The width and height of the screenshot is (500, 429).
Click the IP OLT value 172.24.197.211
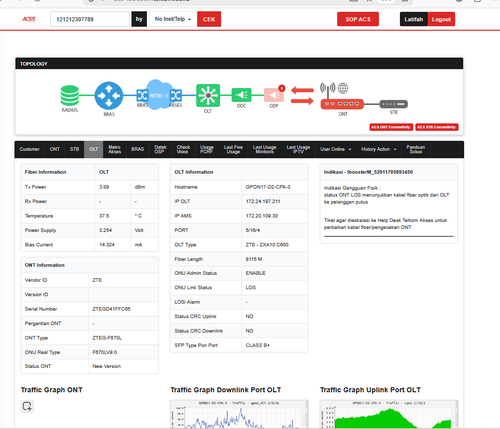click(263, 201)
